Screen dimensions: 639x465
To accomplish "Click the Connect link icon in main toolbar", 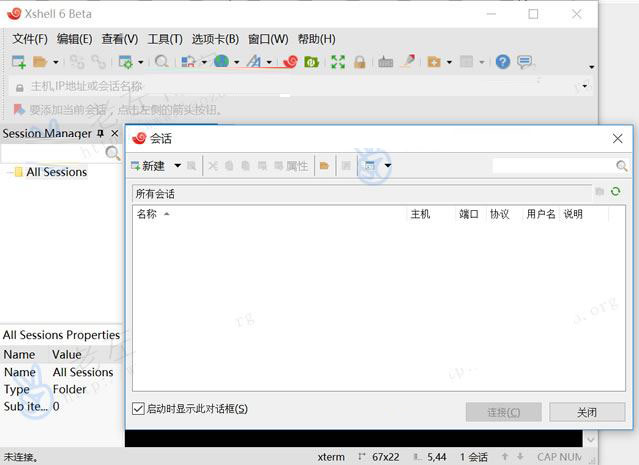I will pos(77,62).
